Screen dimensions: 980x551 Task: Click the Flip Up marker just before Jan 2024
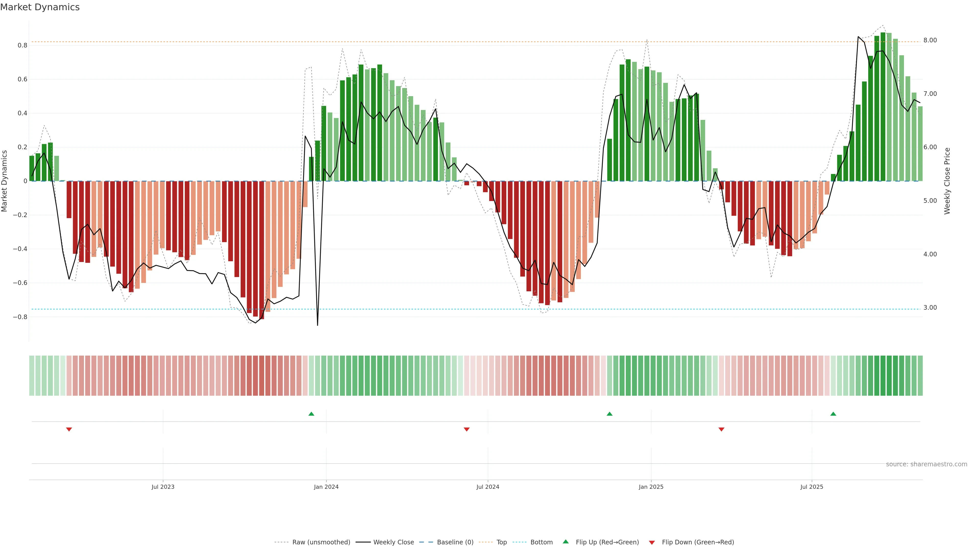pyautogui.click(x=311, y=414)
